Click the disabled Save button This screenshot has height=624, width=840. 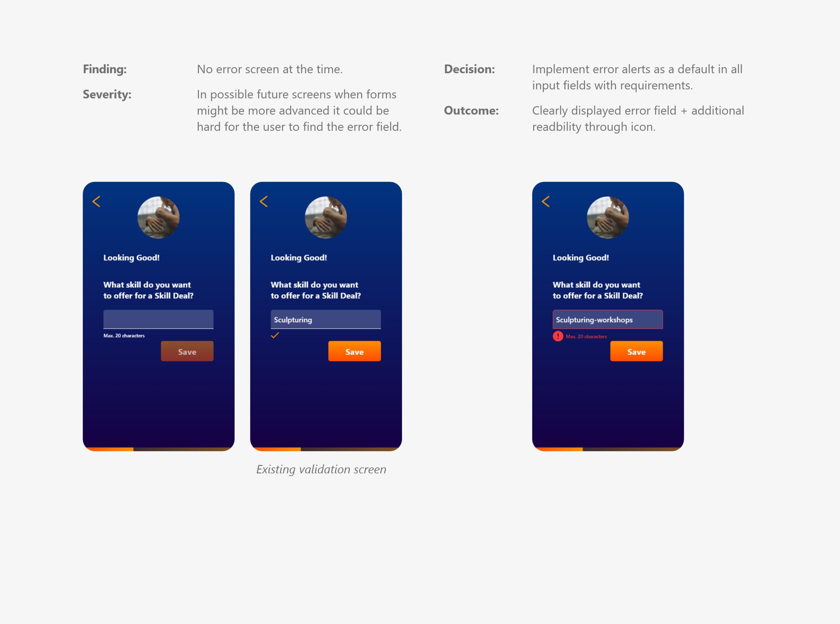click(x=187, y=351)
